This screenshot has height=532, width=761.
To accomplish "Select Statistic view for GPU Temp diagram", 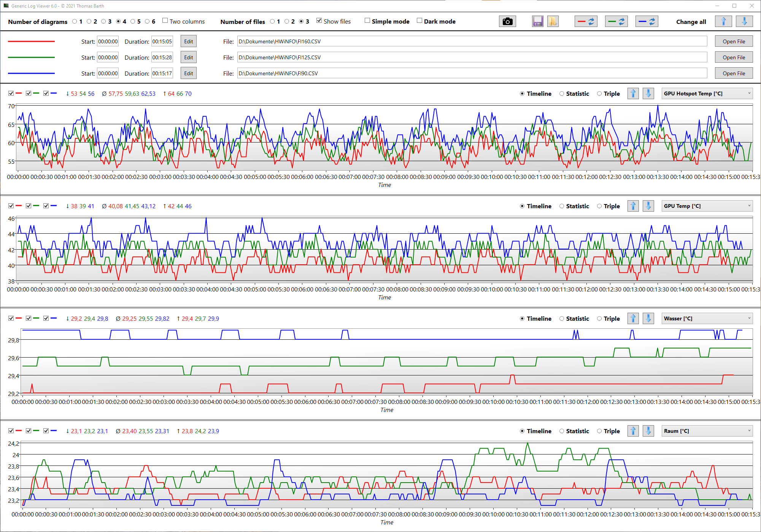I will [x=562, y=206].
